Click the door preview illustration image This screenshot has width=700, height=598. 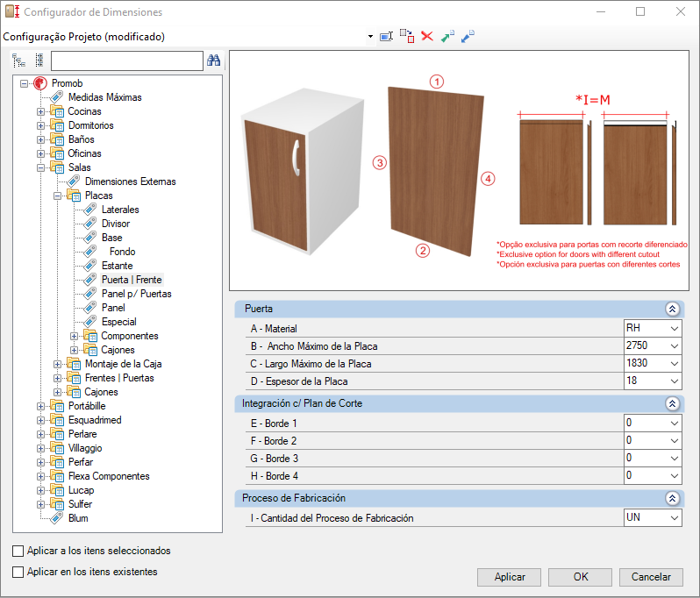click(x=460, y=170)
